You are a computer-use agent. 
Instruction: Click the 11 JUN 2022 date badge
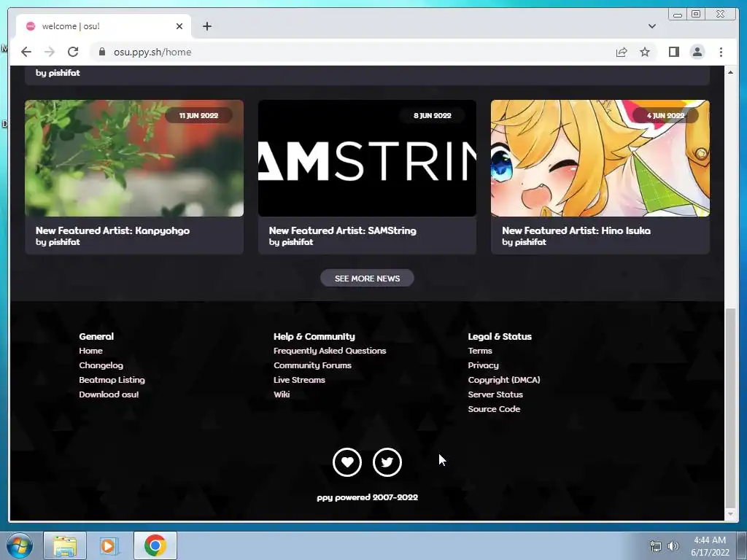(198, 115)
